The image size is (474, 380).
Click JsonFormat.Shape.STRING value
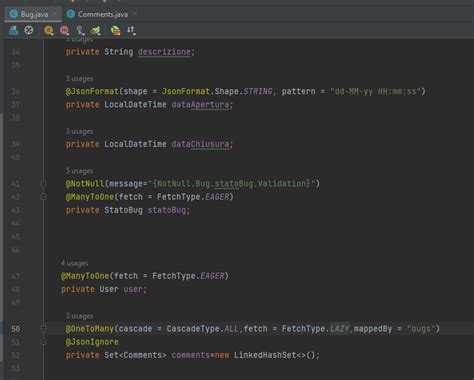coord(217,91)
